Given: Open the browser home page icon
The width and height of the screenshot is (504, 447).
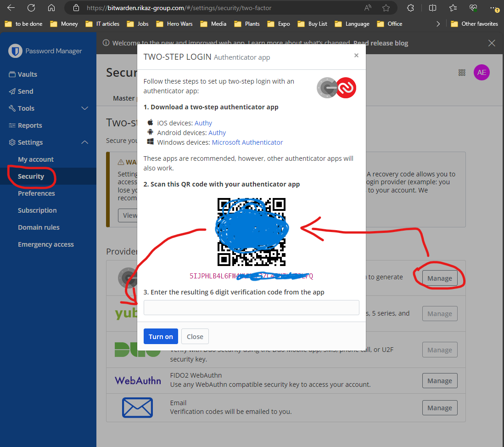Looking at the screenshot, I should 51,8.
